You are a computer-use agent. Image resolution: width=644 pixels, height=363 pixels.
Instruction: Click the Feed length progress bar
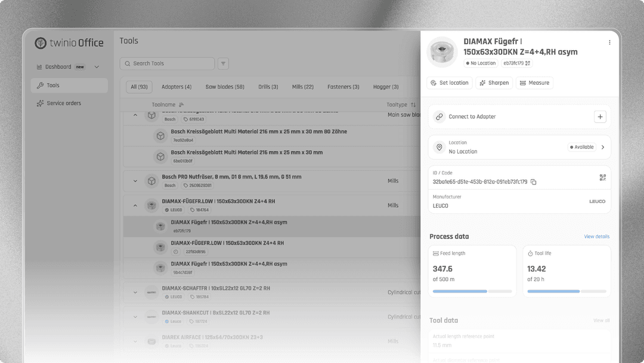472,291
